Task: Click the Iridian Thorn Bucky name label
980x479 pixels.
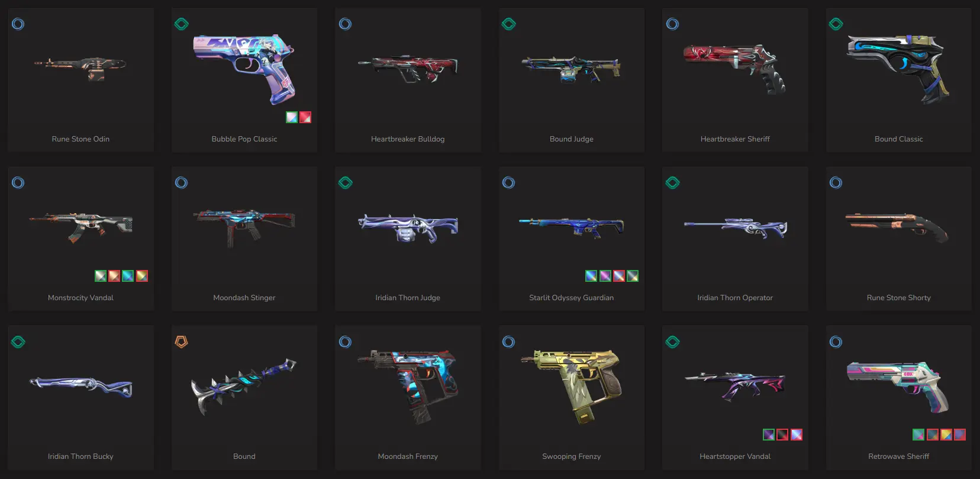Action: pos(80,457)
